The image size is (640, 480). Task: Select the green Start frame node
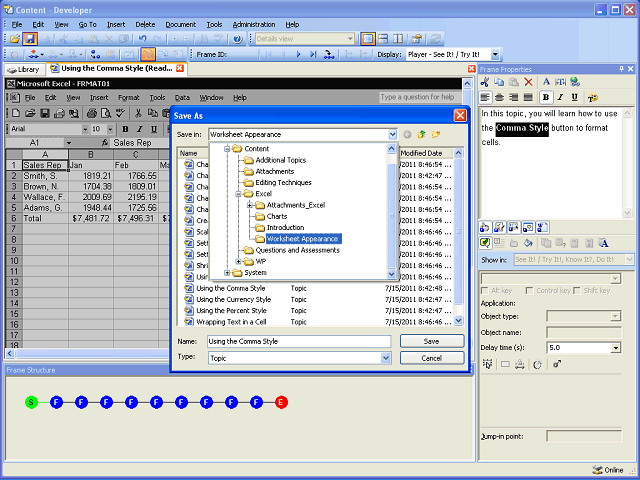(31, 402)
